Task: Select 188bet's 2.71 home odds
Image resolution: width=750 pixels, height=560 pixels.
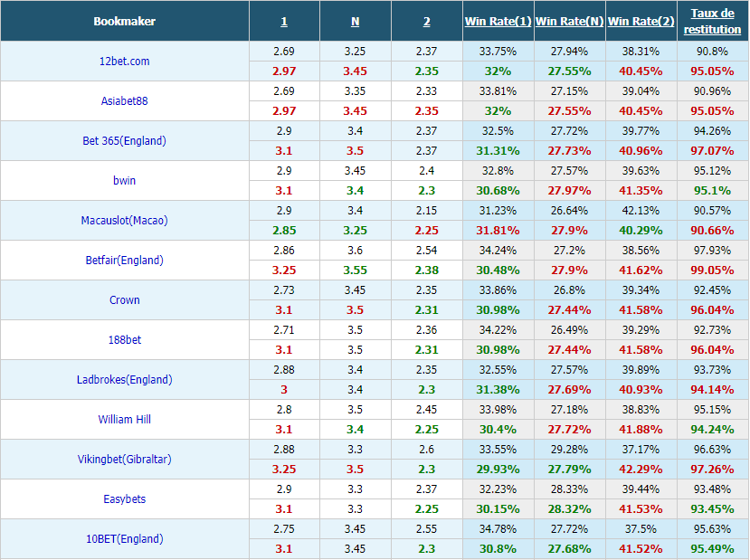Action: pyautogui.click(x=284, y=330)
